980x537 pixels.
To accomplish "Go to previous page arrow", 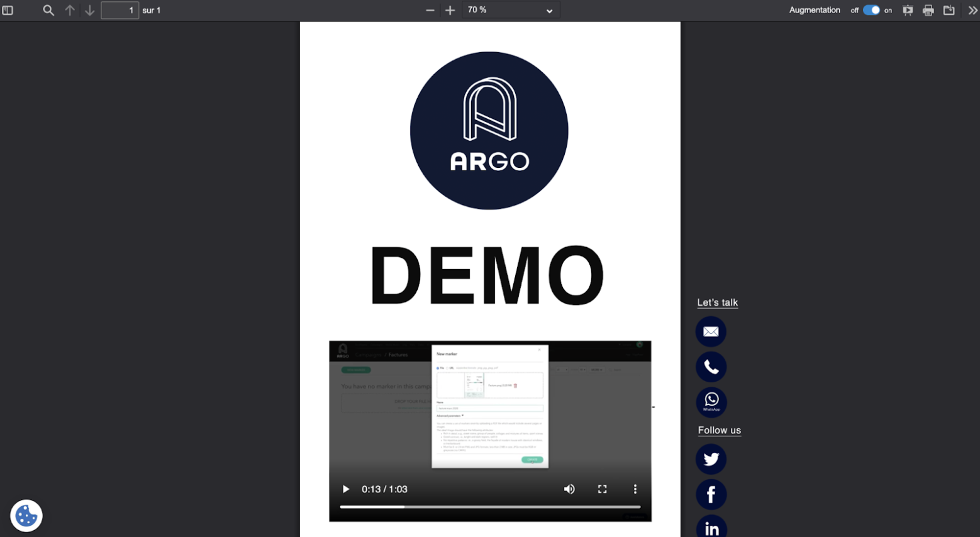I will pos(70,10).
